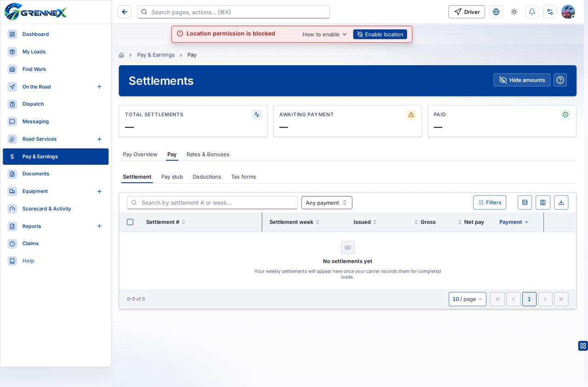Image resolution: width=588 pixels, height=387 pixels.
Task: Download settlements export
Action: pos(561,202)
